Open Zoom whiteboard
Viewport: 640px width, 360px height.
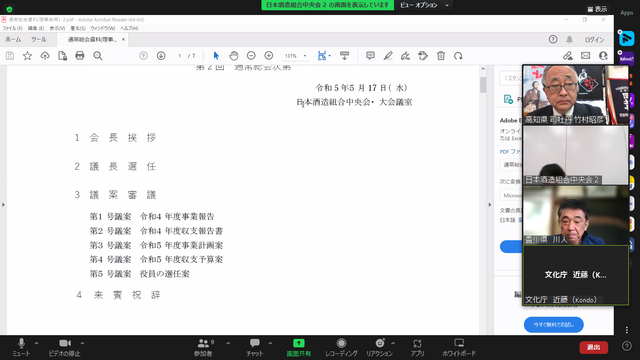pyautogui.click(x=459, y=347)
